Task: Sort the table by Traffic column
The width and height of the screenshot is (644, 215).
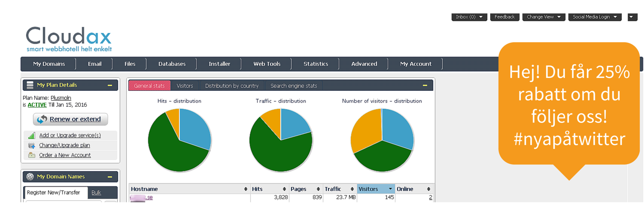Action: [x=340, y=189]
